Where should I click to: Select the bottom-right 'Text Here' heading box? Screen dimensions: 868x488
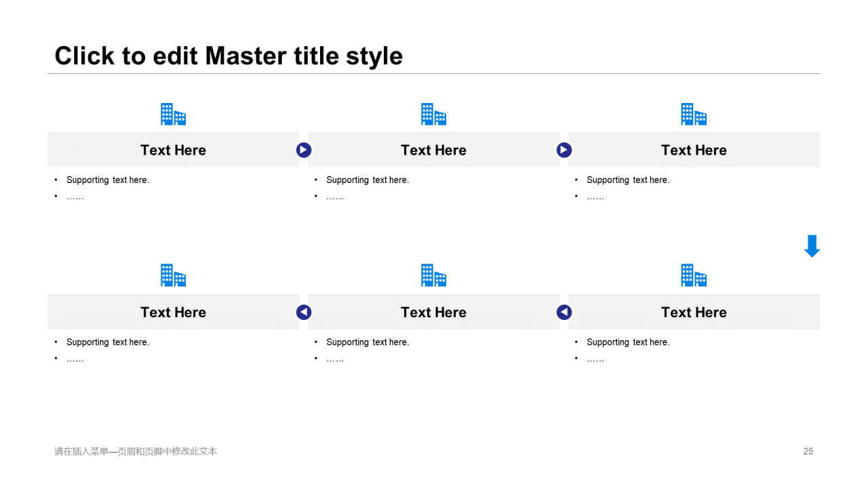(x=694, y=312)
